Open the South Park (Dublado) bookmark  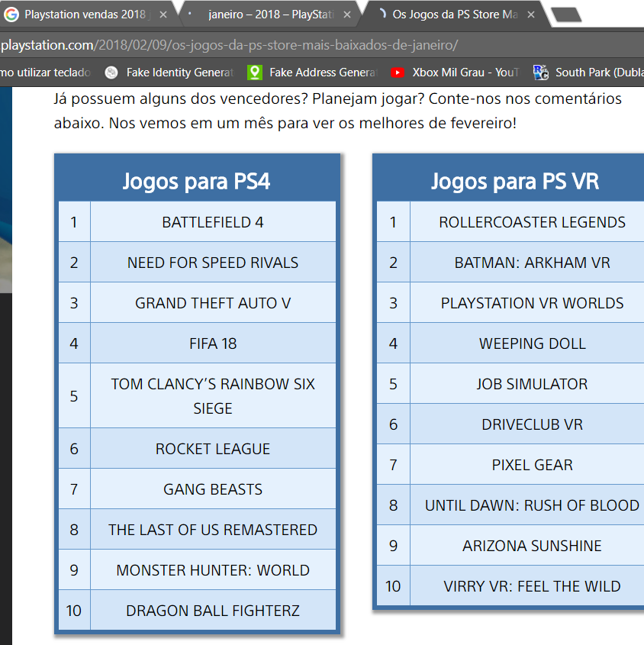pos(588,73)
